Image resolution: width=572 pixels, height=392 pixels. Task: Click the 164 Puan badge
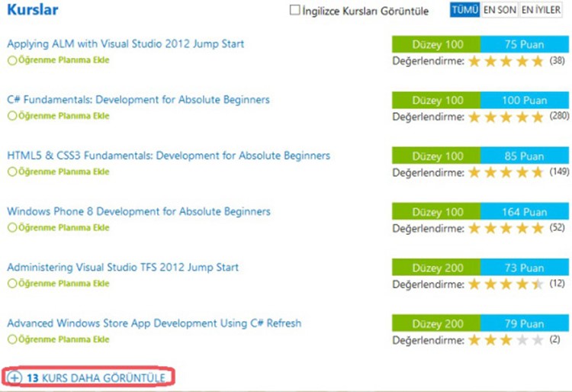525,211
